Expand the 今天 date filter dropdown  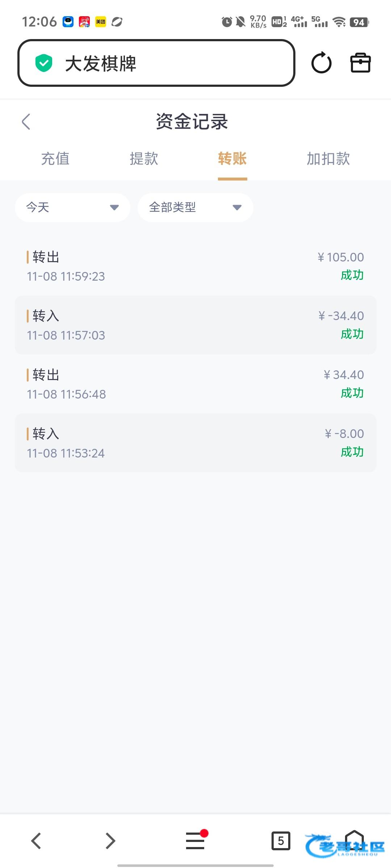[x=72, y=207]
